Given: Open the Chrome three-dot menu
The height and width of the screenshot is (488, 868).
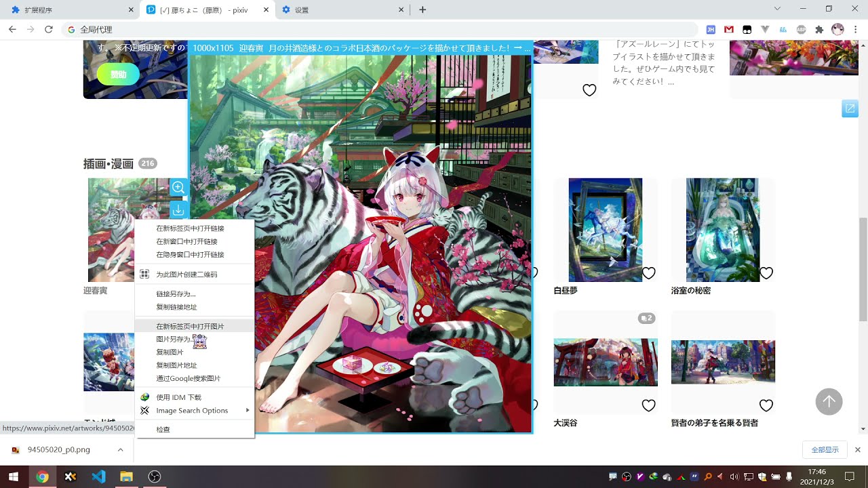Looking at the screenshot, I should point(856,29).
